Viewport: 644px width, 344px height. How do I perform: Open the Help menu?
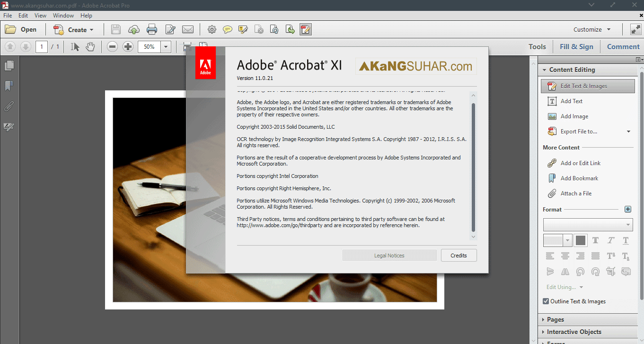(86, 16)
